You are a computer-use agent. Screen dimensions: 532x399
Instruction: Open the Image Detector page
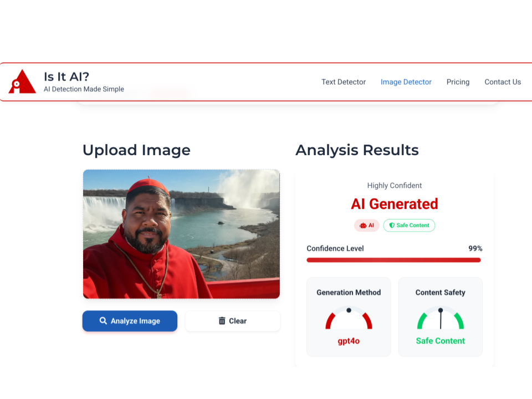click(x=406, y=82)
